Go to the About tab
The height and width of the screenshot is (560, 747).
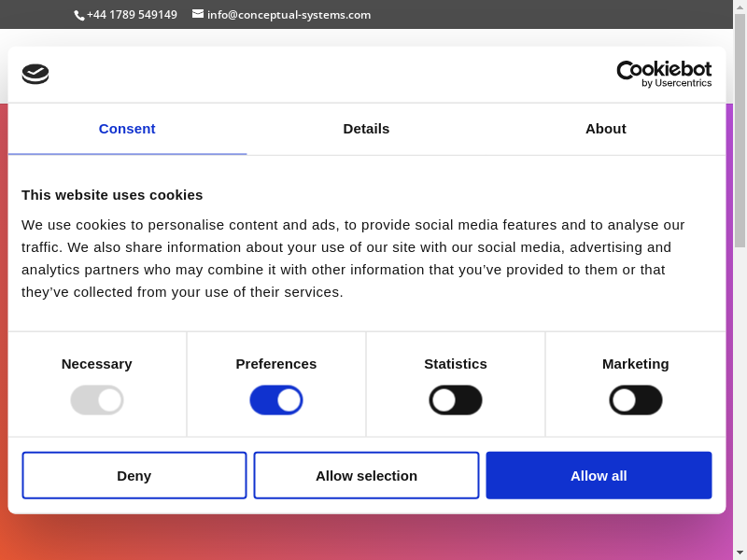tap(605, 129)
